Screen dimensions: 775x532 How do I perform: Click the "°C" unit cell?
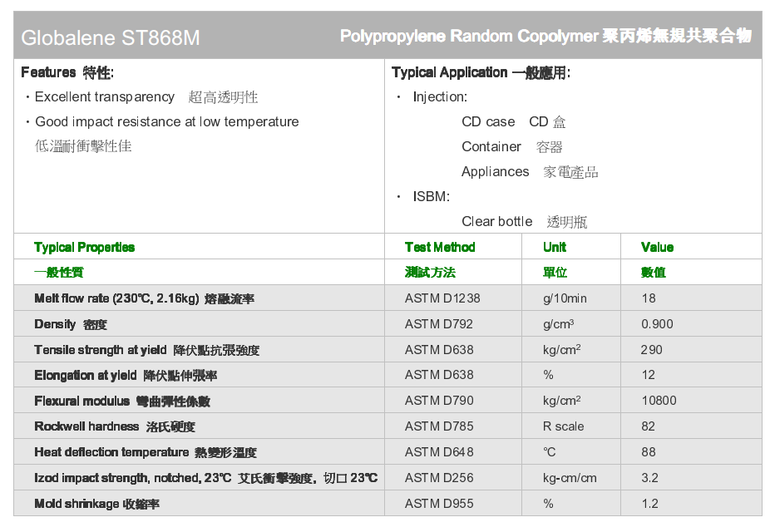click(x=549, y=452)
